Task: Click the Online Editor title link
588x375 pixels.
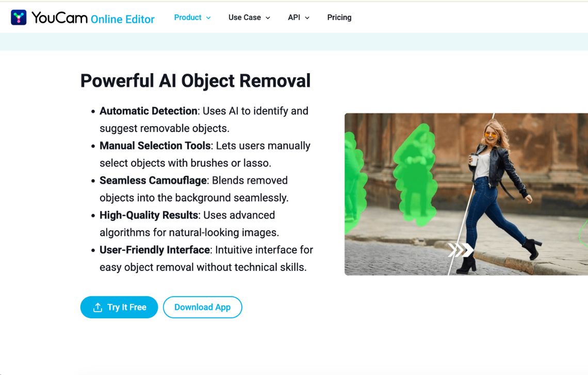Action: [123, 19]
